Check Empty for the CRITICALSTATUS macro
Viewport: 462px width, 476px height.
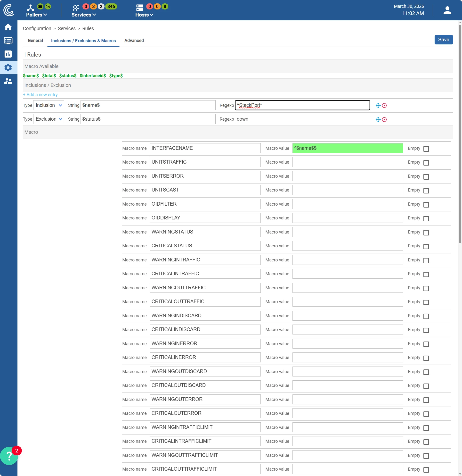coord(426,247)
